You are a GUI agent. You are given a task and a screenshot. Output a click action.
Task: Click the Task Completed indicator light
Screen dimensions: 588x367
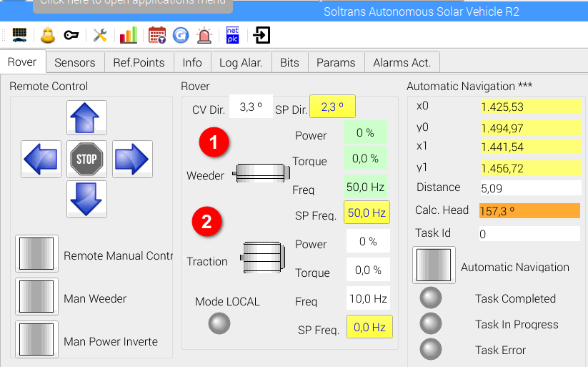(431, 298)
